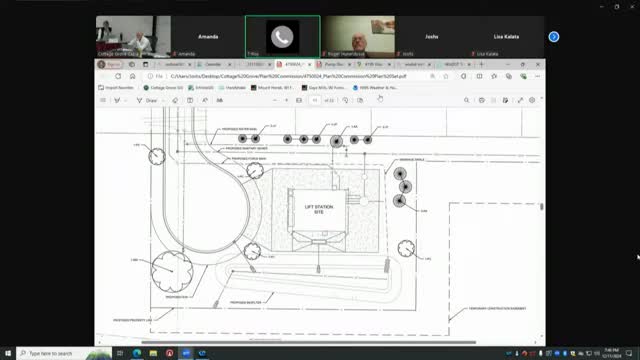
Task: Expand the Draw tool dropdown arrow
Action: tap(163, 100)
